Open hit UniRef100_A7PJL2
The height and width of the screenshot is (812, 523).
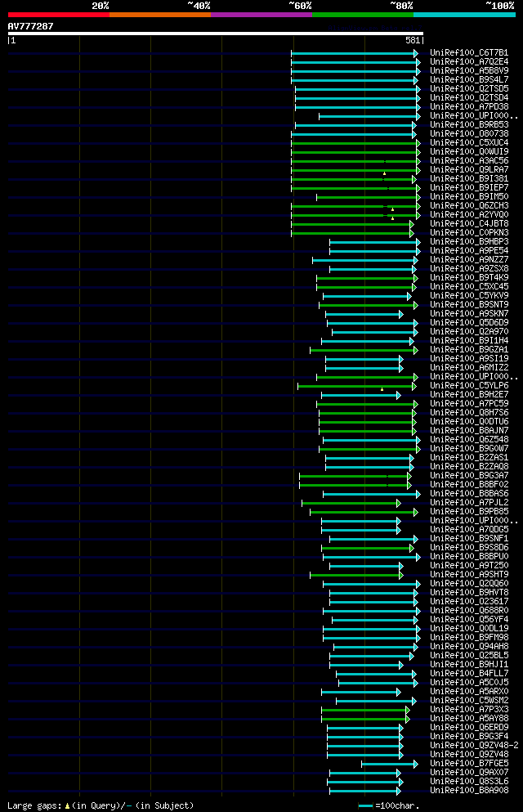pyautogui.click(x=469, y=503)
